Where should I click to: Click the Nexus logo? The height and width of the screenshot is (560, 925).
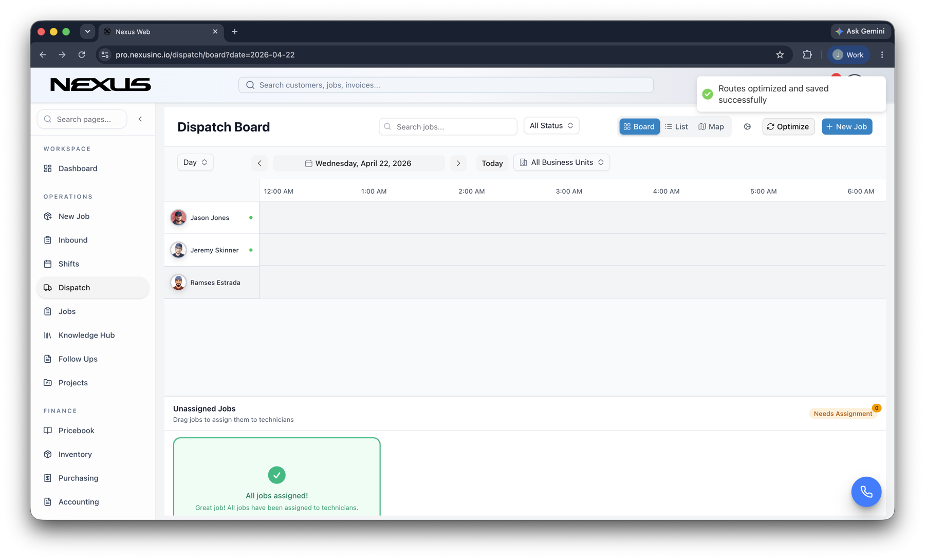[101, 85]
